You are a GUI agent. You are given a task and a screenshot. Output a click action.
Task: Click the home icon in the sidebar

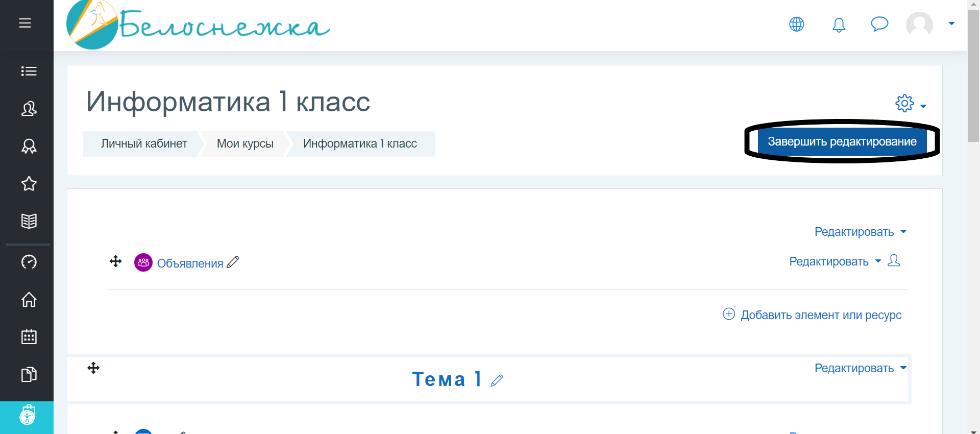tap(29, 299)
